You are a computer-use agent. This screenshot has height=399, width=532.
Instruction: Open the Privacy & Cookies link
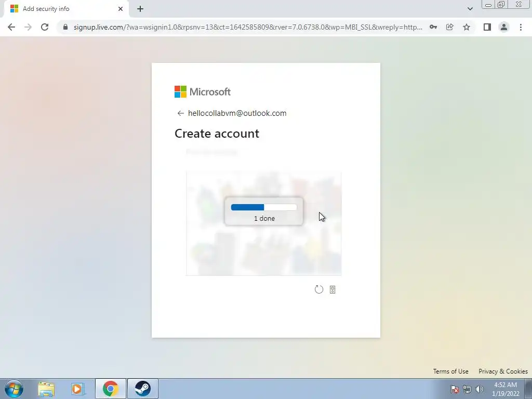tap(503, 371)
